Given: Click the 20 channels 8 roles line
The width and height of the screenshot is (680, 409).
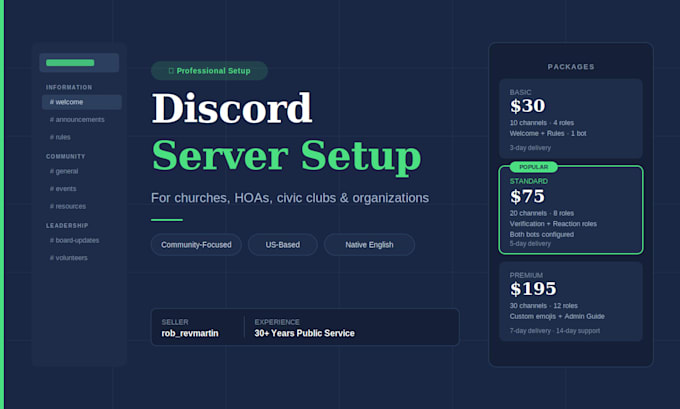Looking at the screenshot, I should tap(542, 213).
